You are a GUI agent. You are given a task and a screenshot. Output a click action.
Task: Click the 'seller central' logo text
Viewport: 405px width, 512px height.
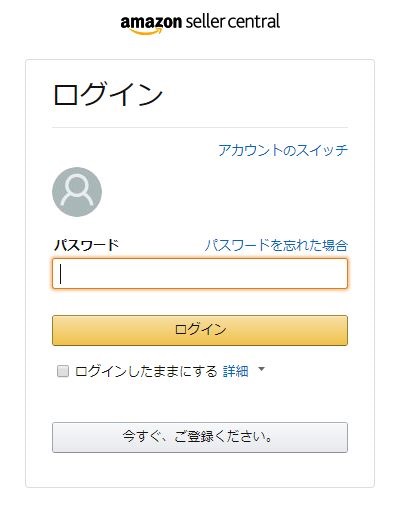pyautogui.click(x=232, y=21)
